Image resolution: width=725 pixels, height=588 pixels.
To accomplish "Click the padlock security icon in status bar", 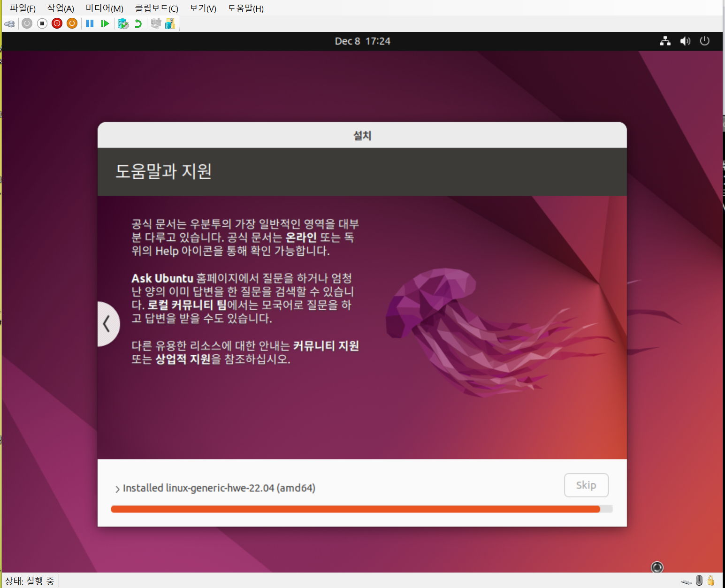I will click(711, 580).
